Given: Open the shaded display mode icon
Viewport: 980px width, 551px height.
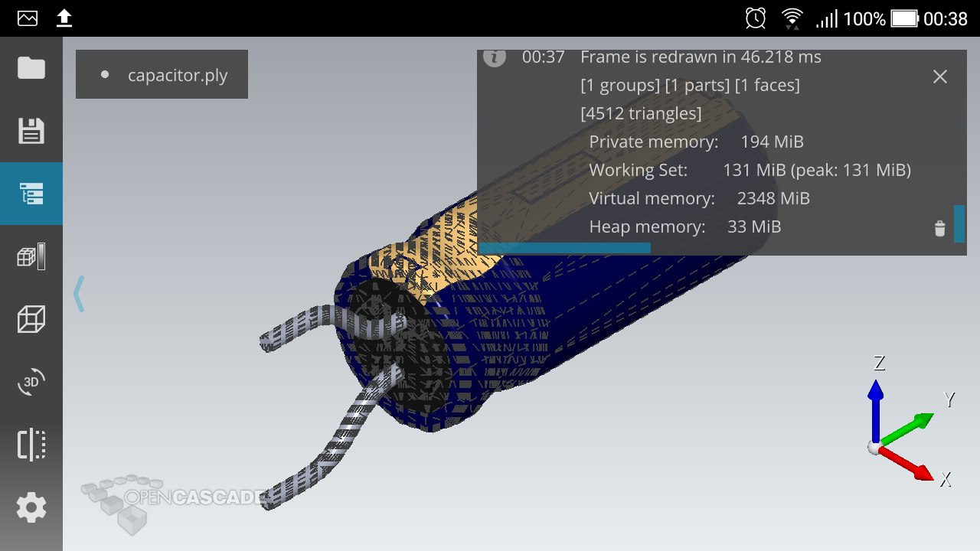Looking at the screenshot, I should tap(31, 256).
